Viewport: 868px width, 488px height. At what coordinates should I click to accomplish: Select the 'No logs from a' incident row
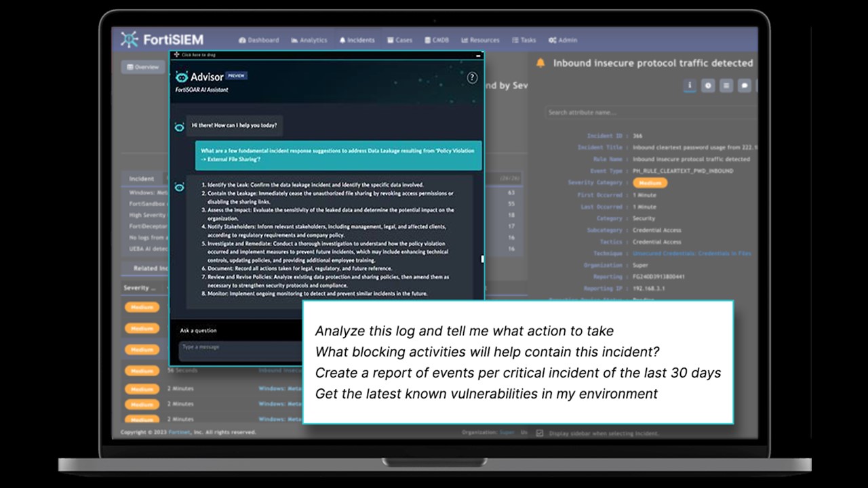coord(149,238)
